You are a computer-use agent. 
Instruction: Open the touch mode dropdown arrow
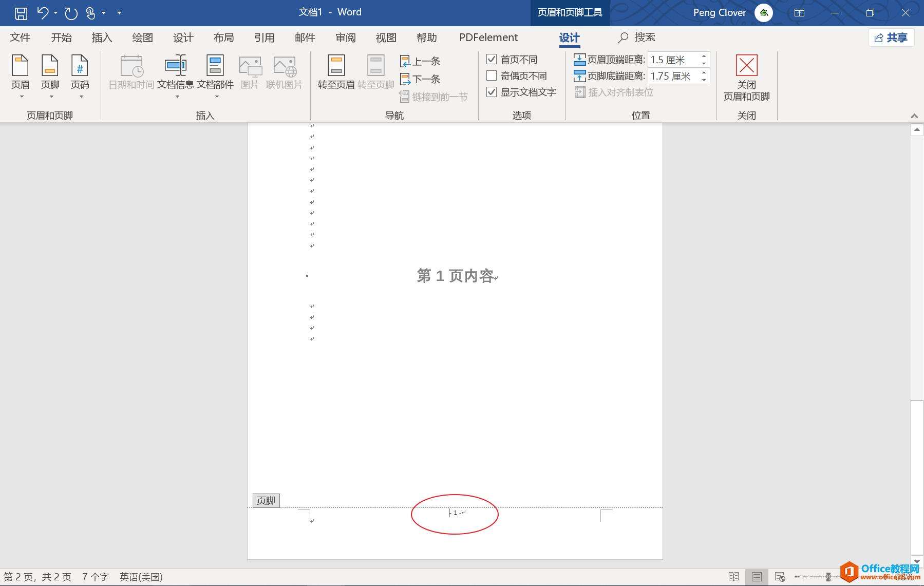click(x=103, y=13)
